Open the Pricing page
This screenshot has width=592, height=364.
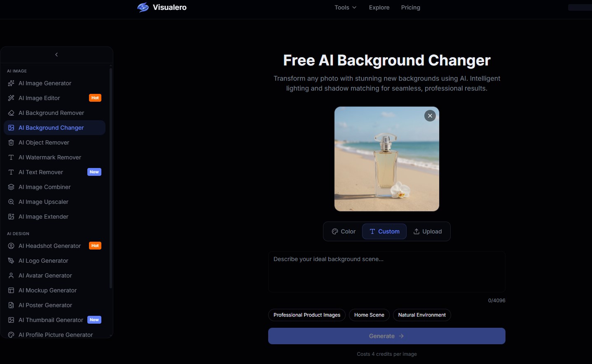click(410, 7)
